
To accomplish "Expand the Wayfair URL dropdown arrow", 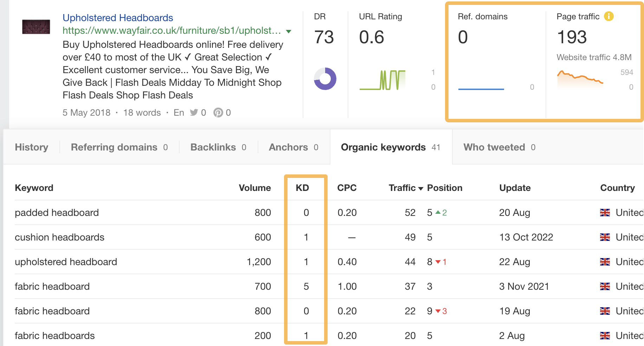I will (288, 31).
